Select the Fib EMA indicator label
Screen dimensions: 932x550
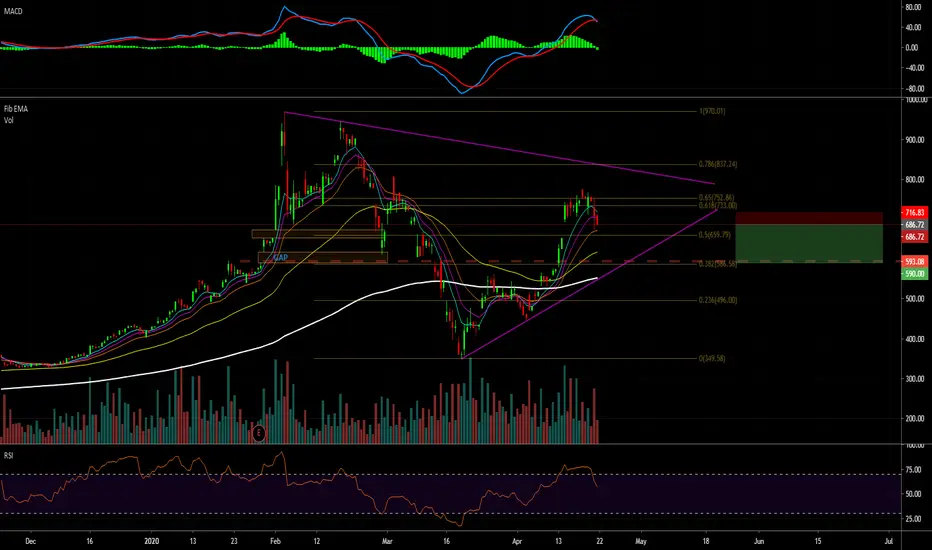coord(16,109)
